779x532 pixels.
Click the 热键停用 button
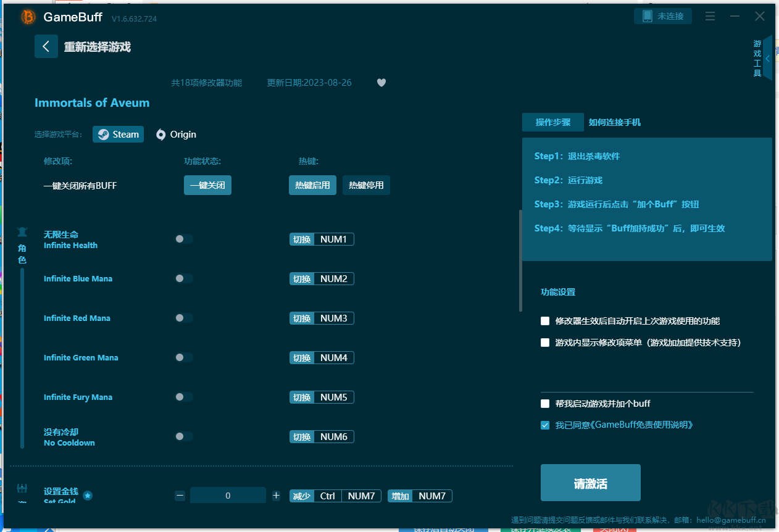click(x=366, y=185)
